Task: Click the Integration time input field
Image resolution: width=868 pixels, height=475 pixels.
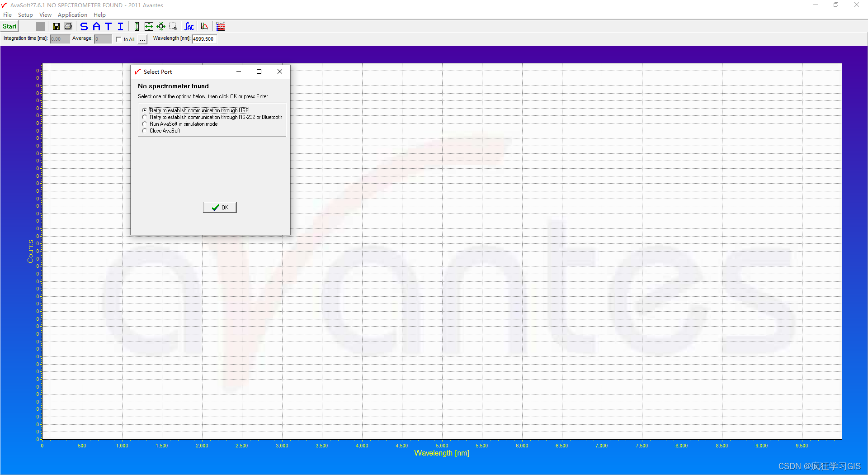Action: tap(60, 39)
